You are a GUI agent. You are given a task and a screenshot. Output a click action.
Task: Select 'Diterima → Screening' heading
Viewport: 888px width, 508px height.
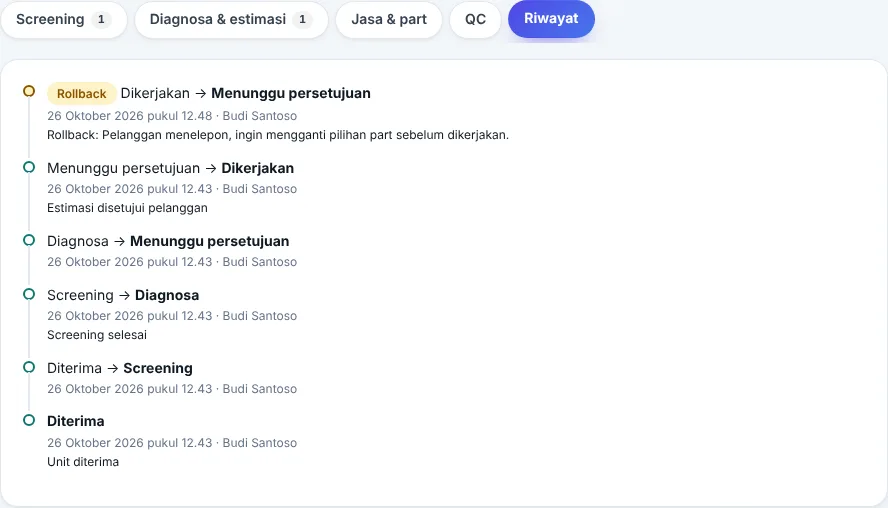[119, 368]
